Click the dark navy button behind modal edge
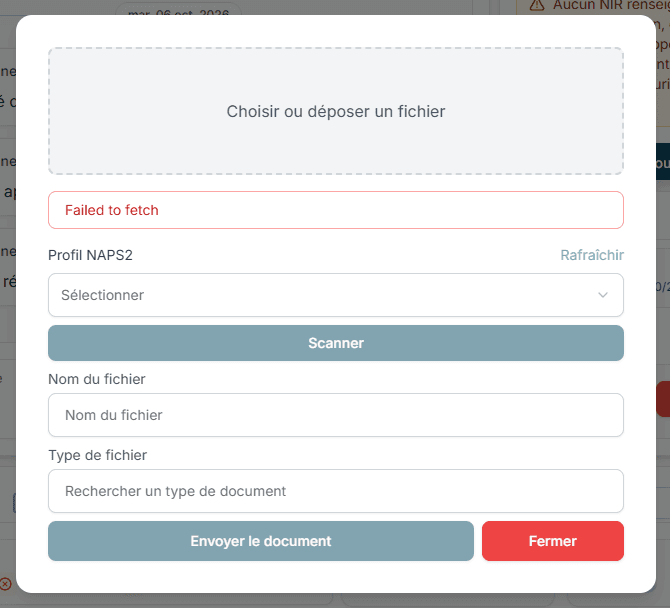The image size is (670, 608). (x=663, y=162)
